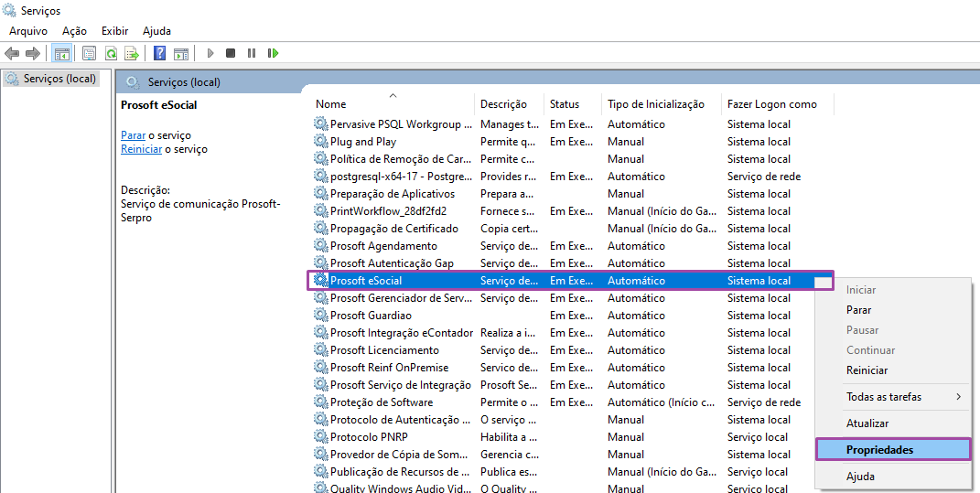Click the gear icon of postgresql-x64-17
980x493 pixels.
(x=320, y=177)
